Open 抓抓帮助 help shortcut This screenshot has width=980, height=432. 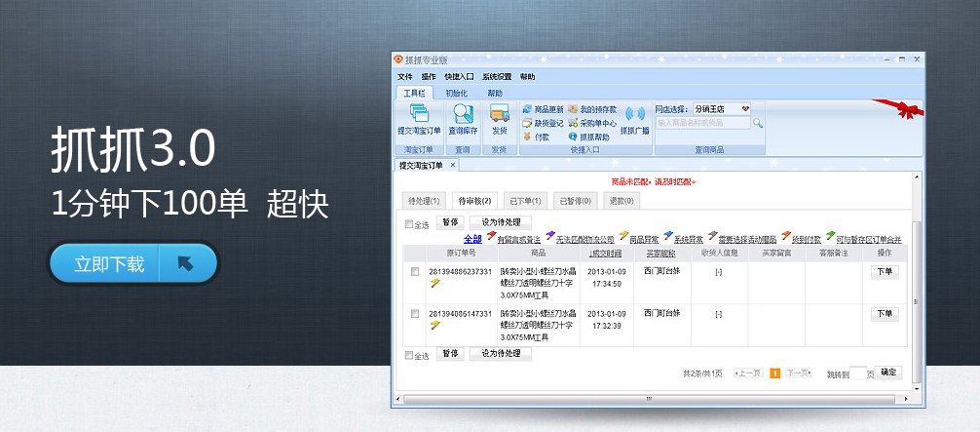(588, 137)
